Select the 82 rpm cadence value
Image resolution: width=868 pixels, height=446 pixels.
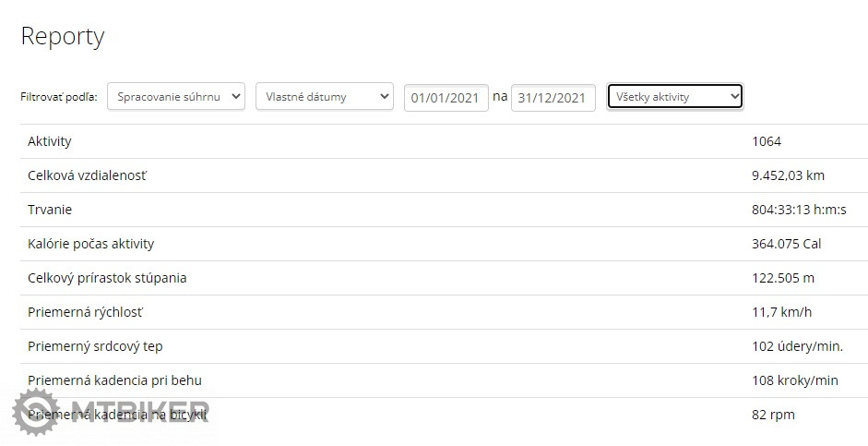[773, 415]
